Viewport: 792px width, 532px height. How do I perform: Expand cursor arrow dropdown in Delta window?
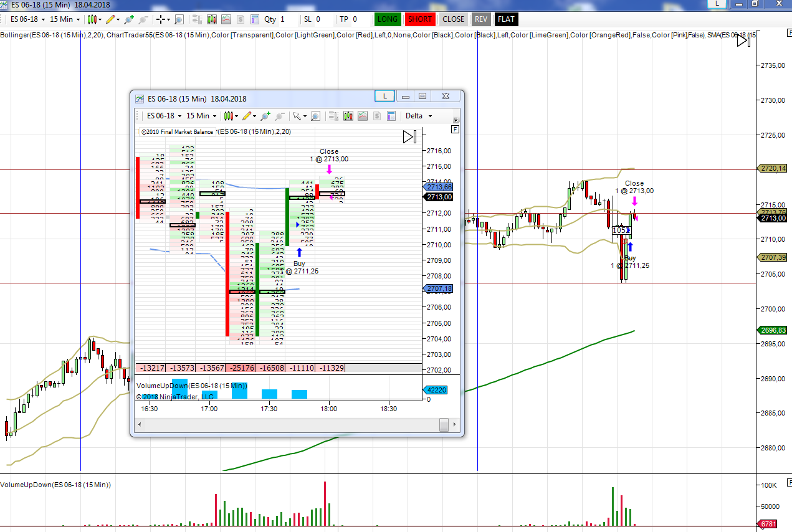click(x=305, y=116)
